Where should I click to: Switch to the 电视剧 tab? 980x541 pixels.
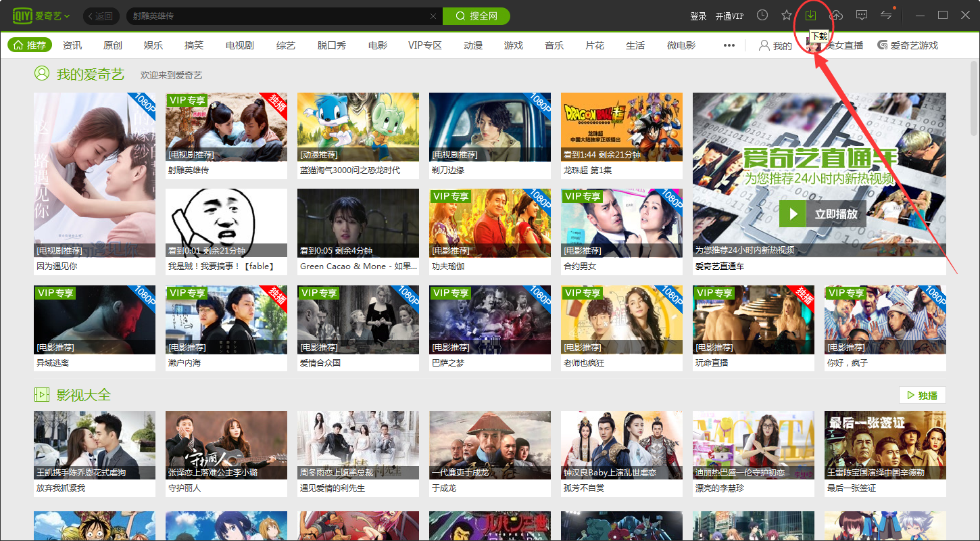click(x=240, y=45)
